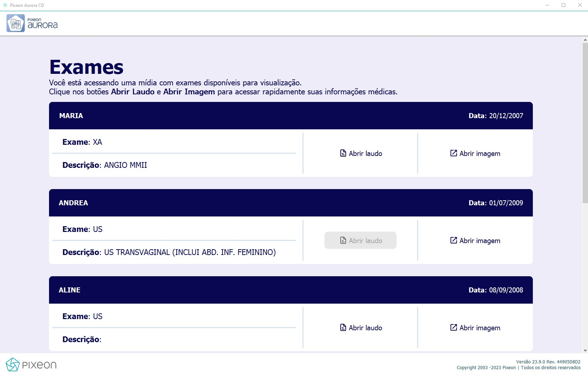
Task: Select the ALINE patient header
Action: point(291,290)
